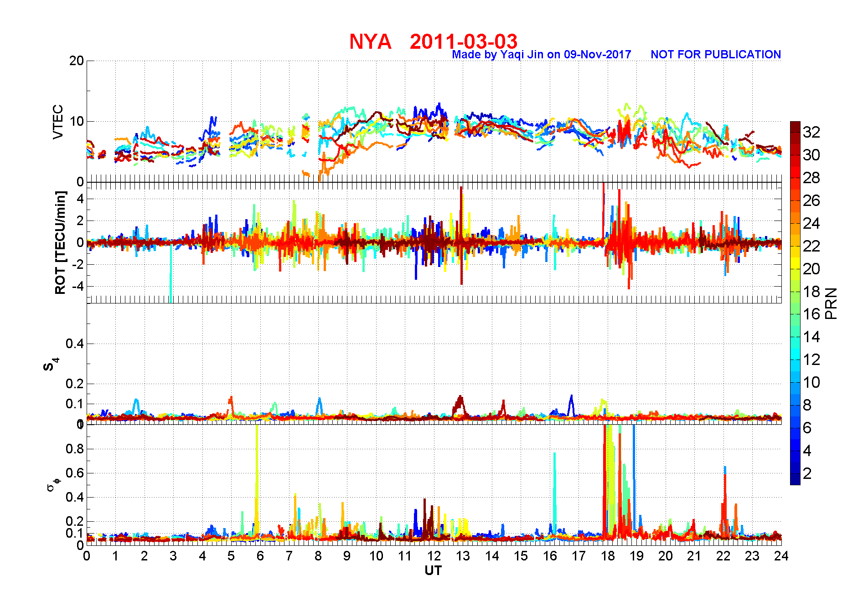The image size is (868, 606).
Task: Click the "15" tick on the UT axis
Action: click(x=521, y=556)
